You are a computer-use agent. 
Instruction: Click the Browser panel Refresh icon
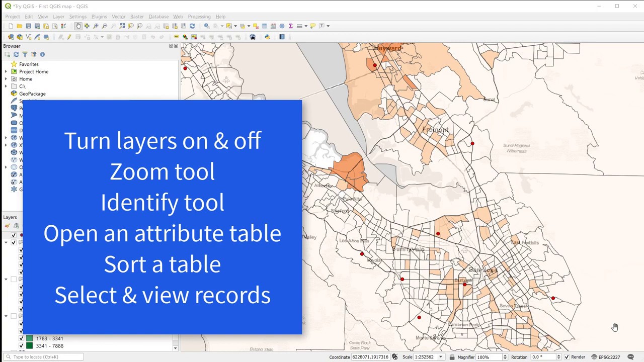(16, 54)
